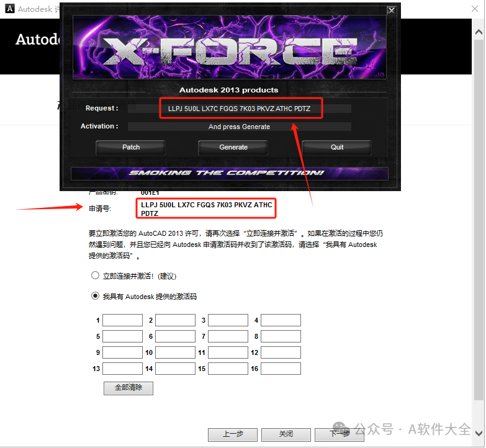Click activation code box 5
Screen dimensions: 486x448
pyautogui.click(x=122, y=336)
